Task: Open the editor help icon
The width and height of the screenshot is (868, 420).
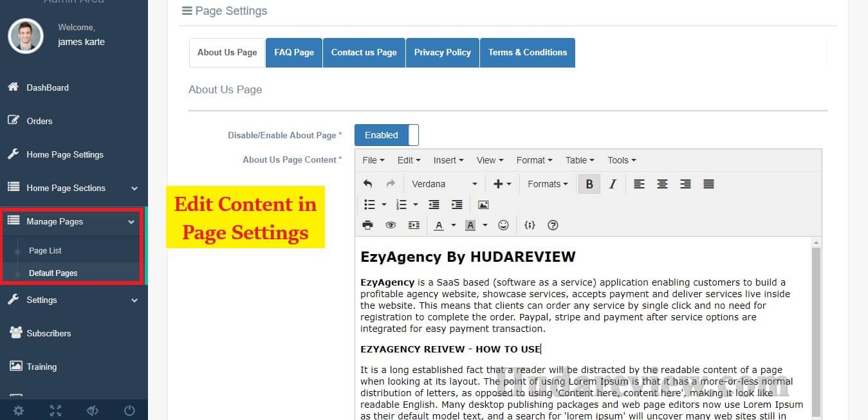Action: [553, 225]
